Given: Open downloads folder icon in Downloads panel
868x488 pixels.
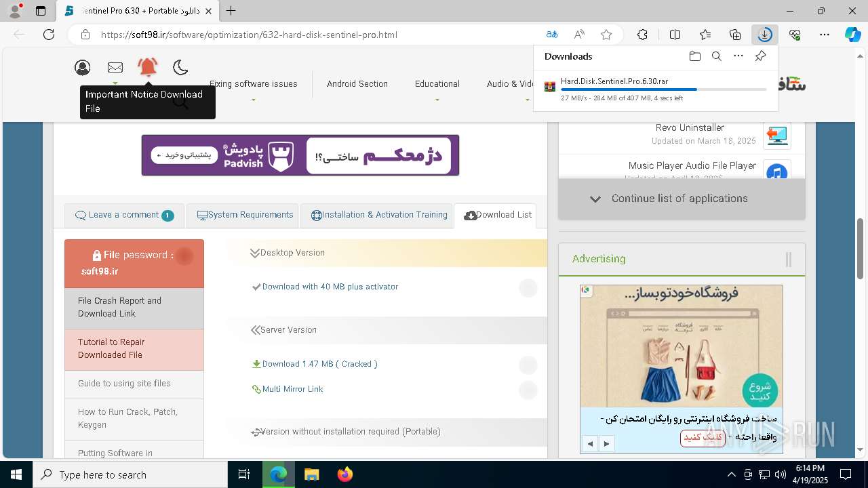Looking at the screenshot, I should click(x=694, y=56).
